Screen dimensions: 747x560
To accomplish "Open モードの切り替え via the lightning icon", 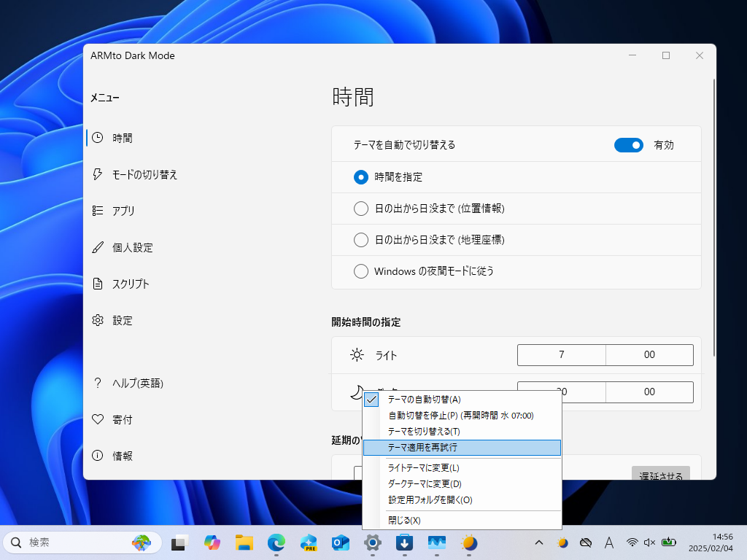I will click(97, 174).
